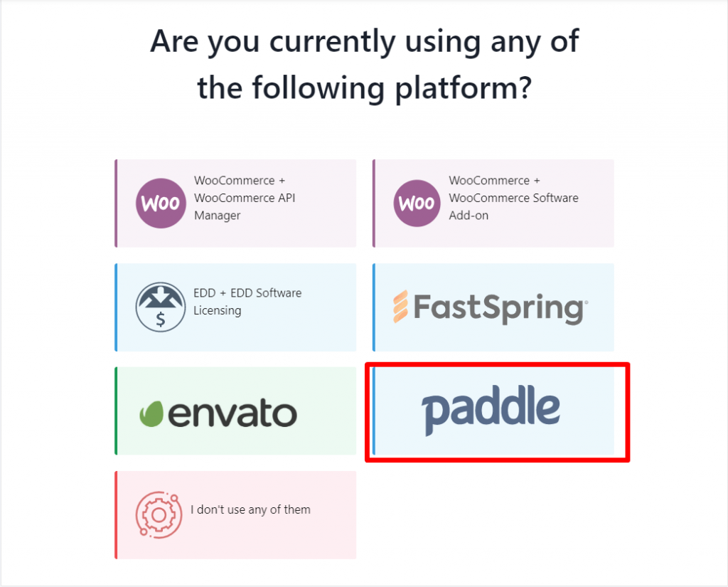Click the Woo logo beside API Manager
The width and height of the screenshot is (728, 587).
coord(161,203)
